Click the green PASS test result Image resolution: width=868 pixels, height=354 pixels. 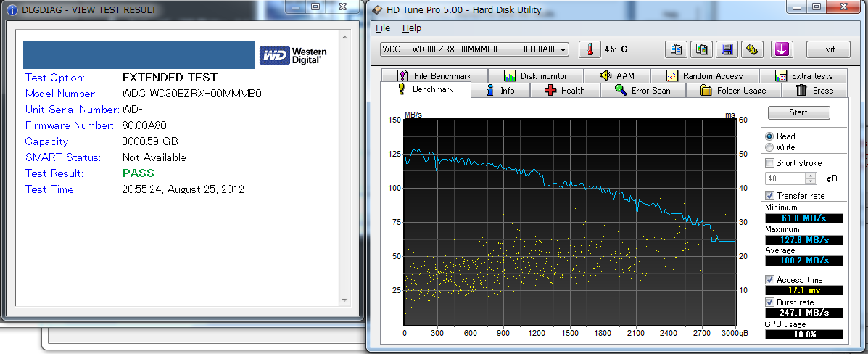tap(139, 173)
